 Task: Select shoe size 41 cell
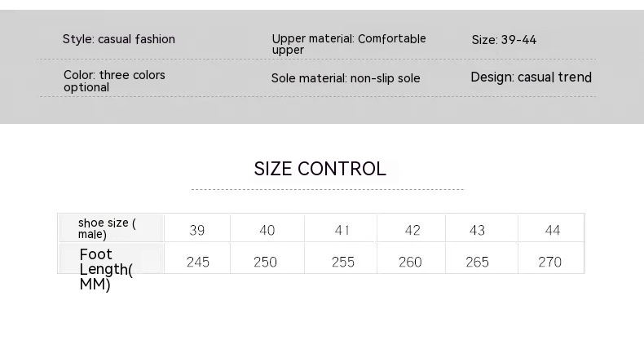342,230
